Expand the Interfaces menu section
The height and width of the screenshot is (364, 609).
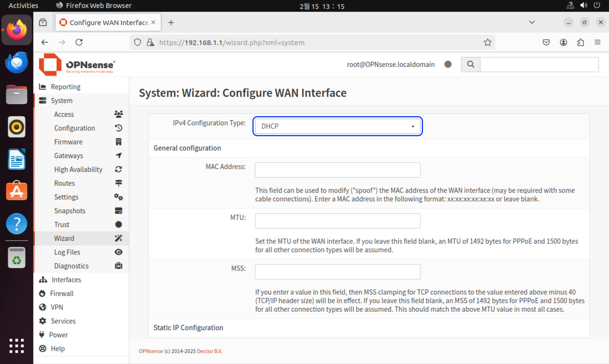pyautogui.click(x=66, y=280)
